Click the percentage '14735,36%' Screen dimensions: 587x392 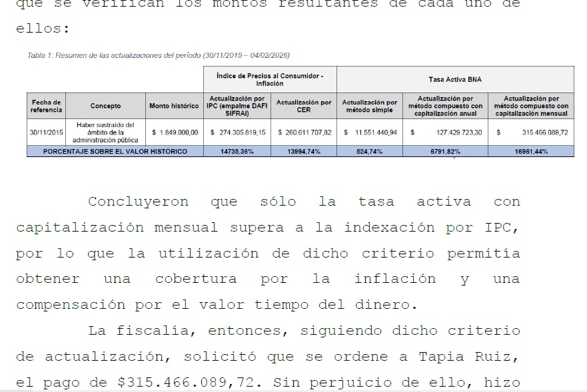pyautogui.click(x=237, y=152)
